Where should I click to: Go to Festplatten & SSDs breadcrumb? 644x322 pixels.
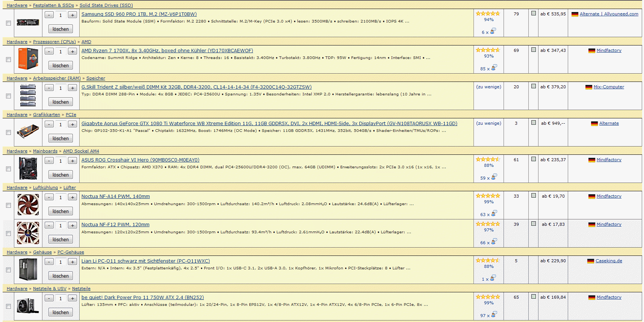53,5
